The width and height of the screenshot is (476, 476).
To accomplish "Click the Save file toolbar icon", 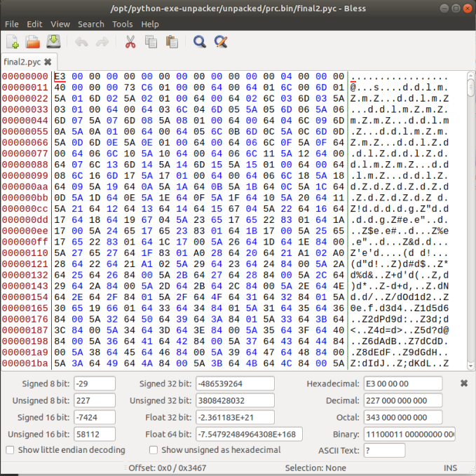I will click(53, 42).
